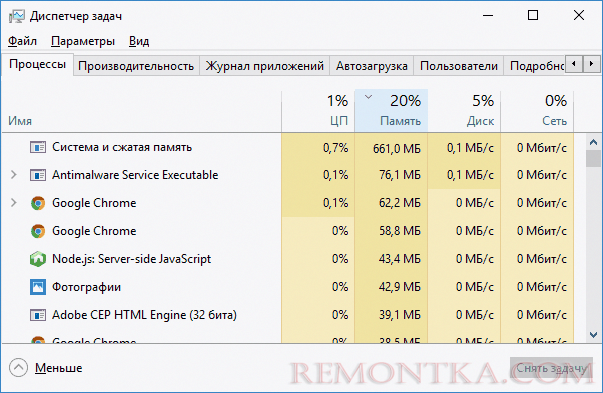The image size is (603, 393).
Task: Click the Меньше details link
Action: click(x=58, y=368)
